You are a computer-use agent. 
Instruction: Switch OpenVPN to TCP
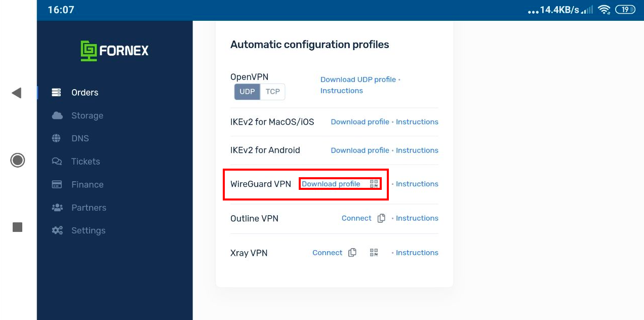click(273, 92)
